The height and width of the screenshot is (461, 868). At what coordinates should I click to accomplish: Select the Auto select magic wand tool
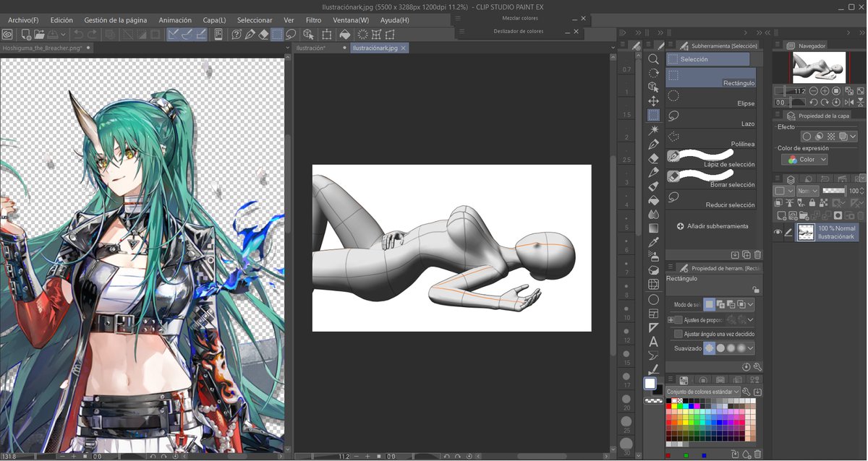coord(653,129)
